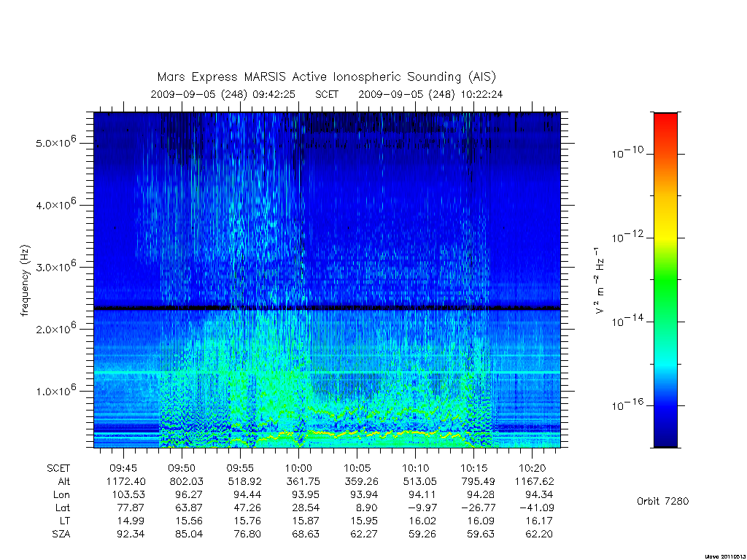Click latitude value '-9.97'
Image resolution: width=747 pixels, height=560 pixels.
click(x=422, y=508)
